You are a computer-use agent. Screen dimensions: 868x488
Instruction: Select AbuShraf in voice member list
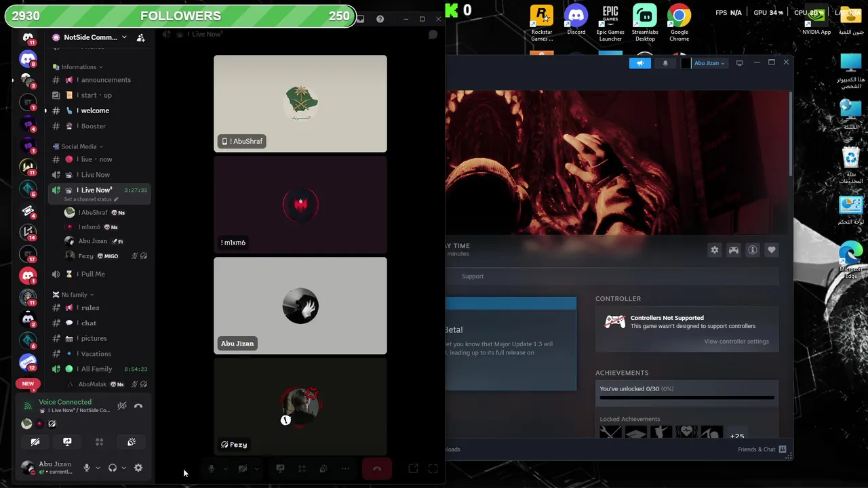tap(106, 213)
